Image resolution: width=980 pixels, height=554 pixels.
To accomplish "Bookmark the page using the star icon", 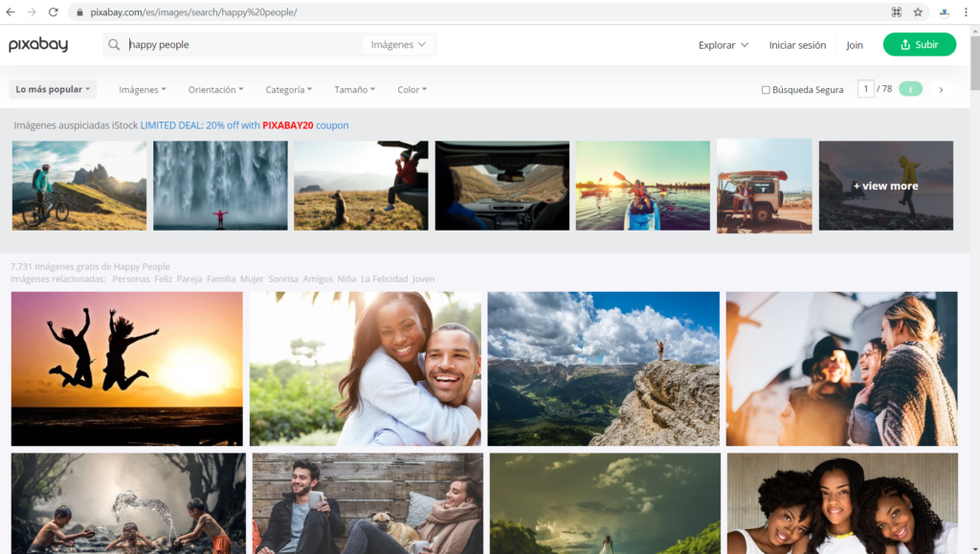I will tap(918, 11).
